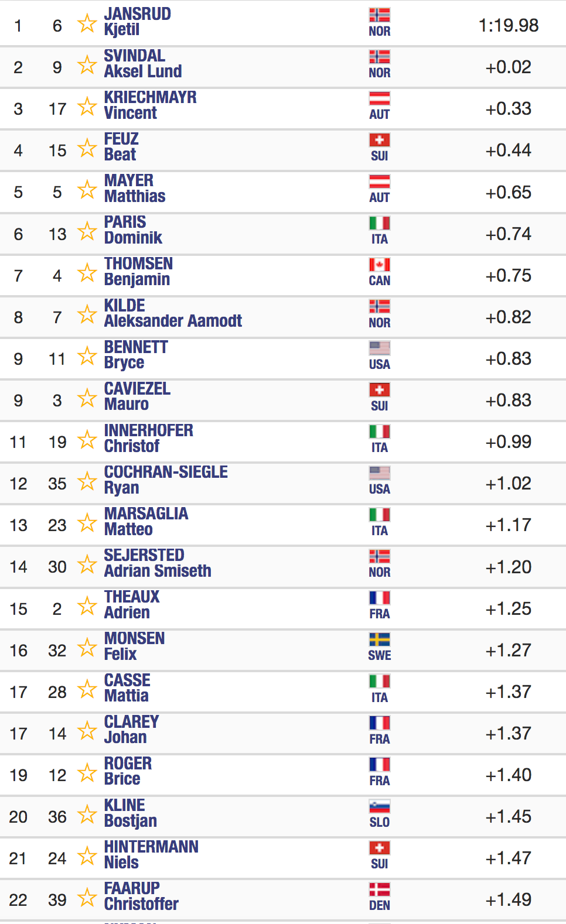The width and height of the screenshot is (566, 924).
Task: View Paris Dominik athlete details
Action: click(133, 230)
